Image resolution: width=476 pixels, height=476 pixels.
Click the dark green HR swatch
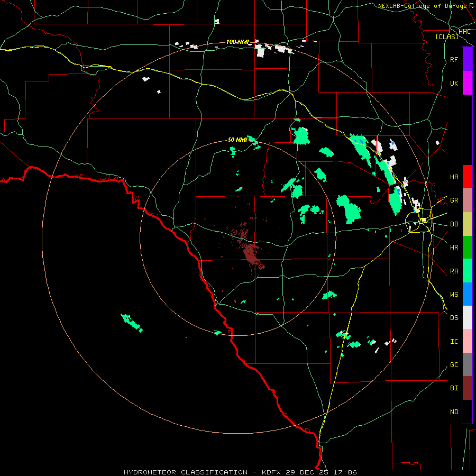[x=467, y=247]
